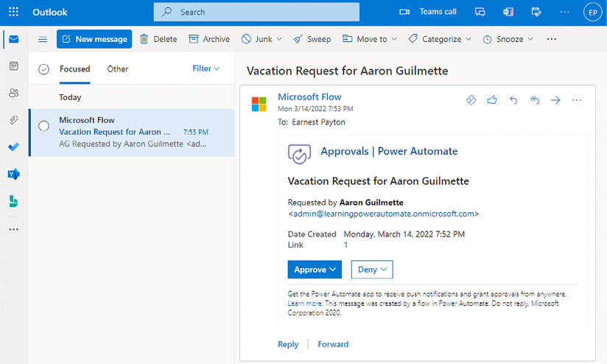607x364 pixels.
Task: Toggle the select all messages circle
Action: (x=43, y=69)
